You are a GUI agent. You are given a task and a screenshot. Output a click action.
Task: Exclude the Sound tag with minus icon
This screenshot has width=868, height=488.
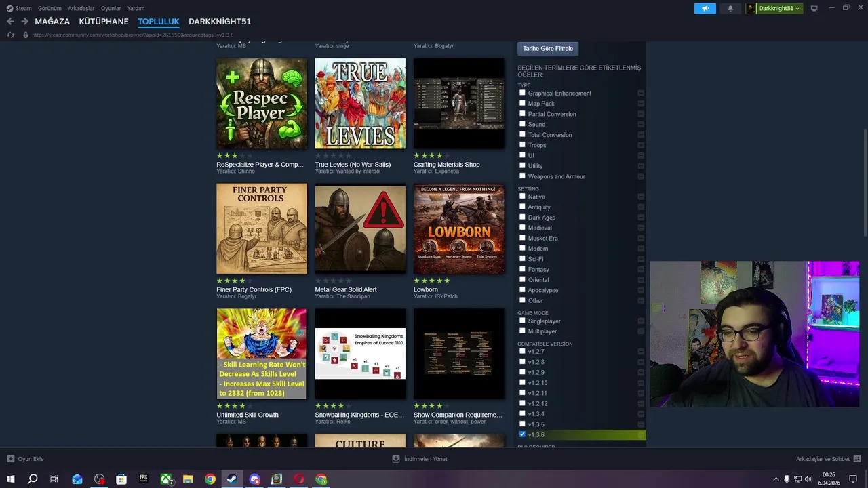[641, 125]
